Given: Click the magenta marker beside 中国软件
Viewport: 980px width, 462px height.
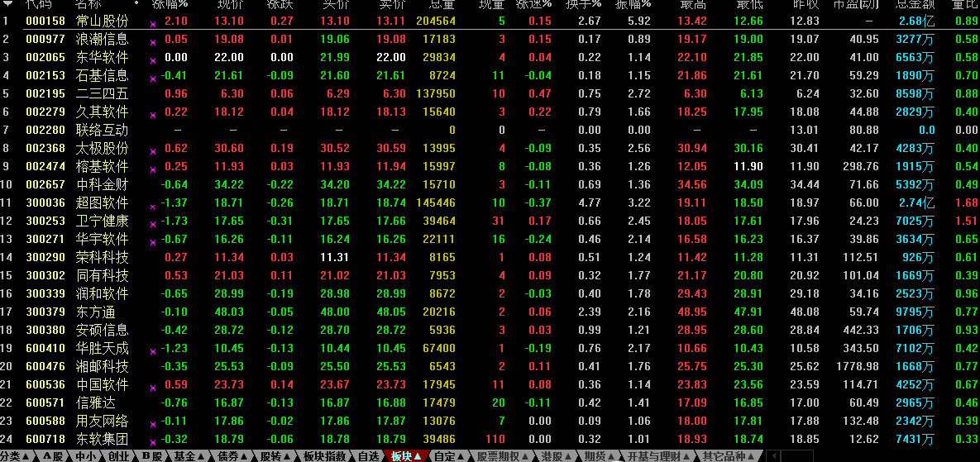Looking at the screenshot, I should tap(153, 387).
